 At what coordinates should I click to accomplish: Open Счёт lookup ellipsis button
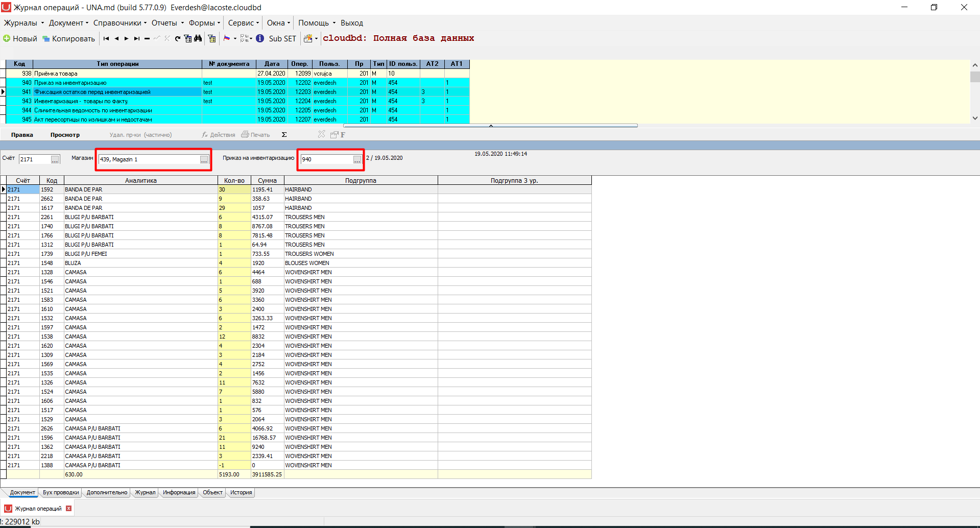coord(55,159)
